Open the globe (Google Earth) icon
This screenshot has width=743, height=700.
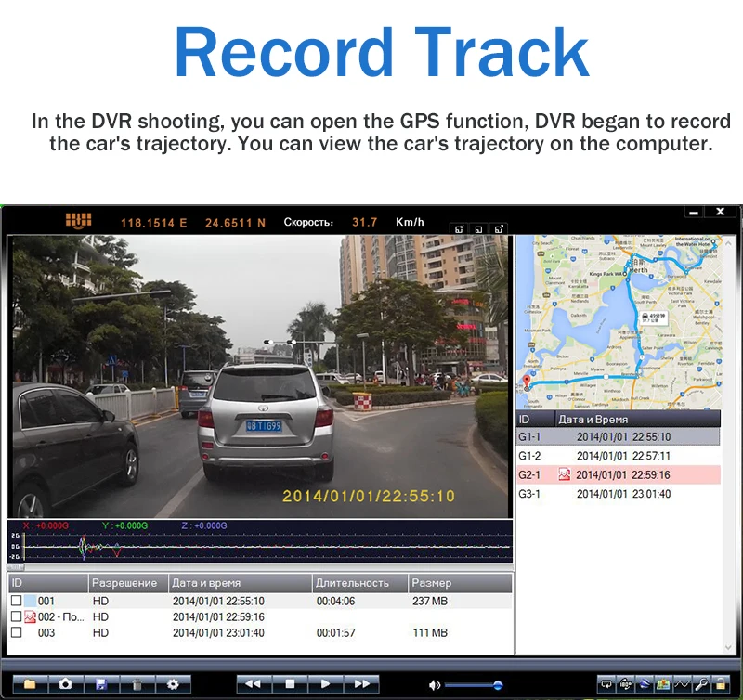(644, 684)
